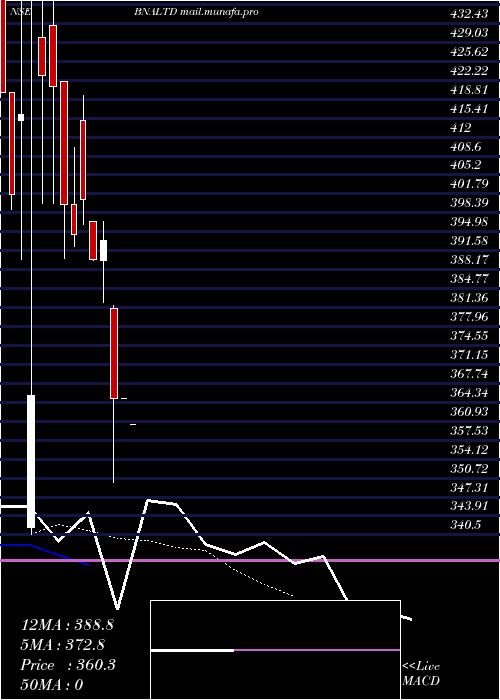Click the 340.5 price axis label
Screen dimensions: 500x700
click(x=466, y=525)
